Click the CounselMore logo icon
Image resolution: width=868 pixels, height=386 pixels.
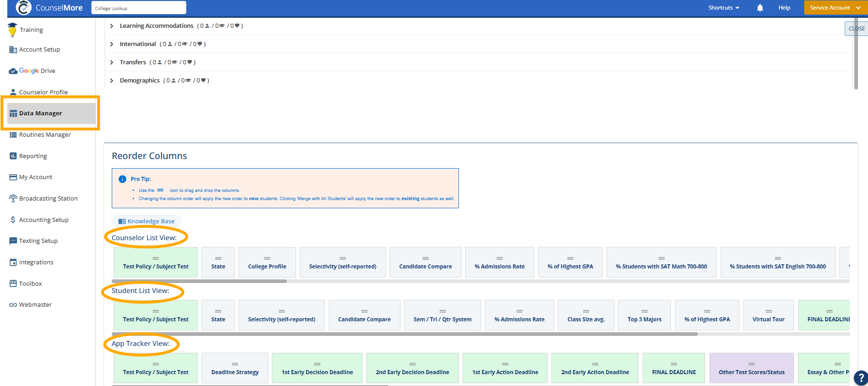pyautogui.click(x=23, y=7)
